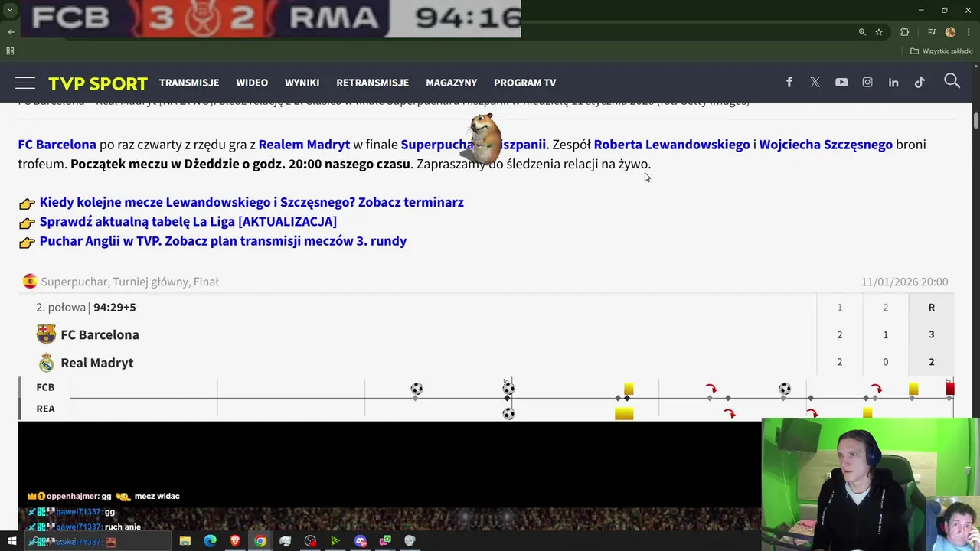Image resolution: width=980 pixels, height=551 pixels.
Task: Open File Explorer from the taskbar
Action: pos(185,541)
